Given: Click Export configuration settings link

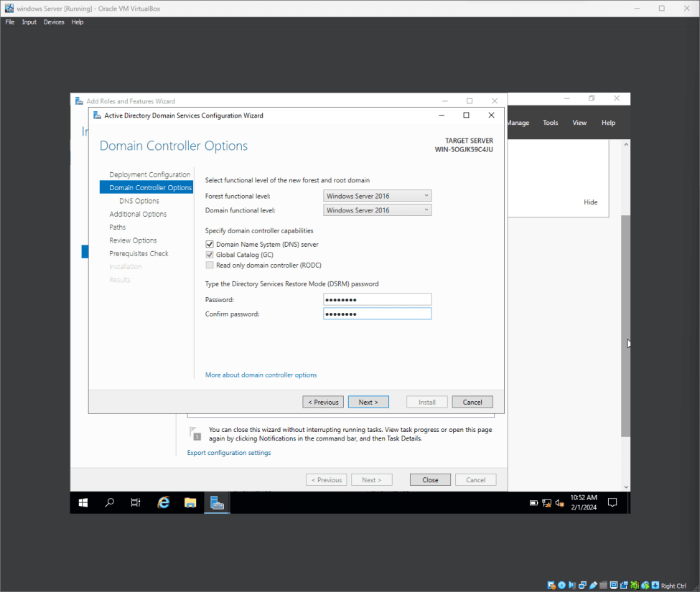Looking at the screenshot, I should pos(228,452).
